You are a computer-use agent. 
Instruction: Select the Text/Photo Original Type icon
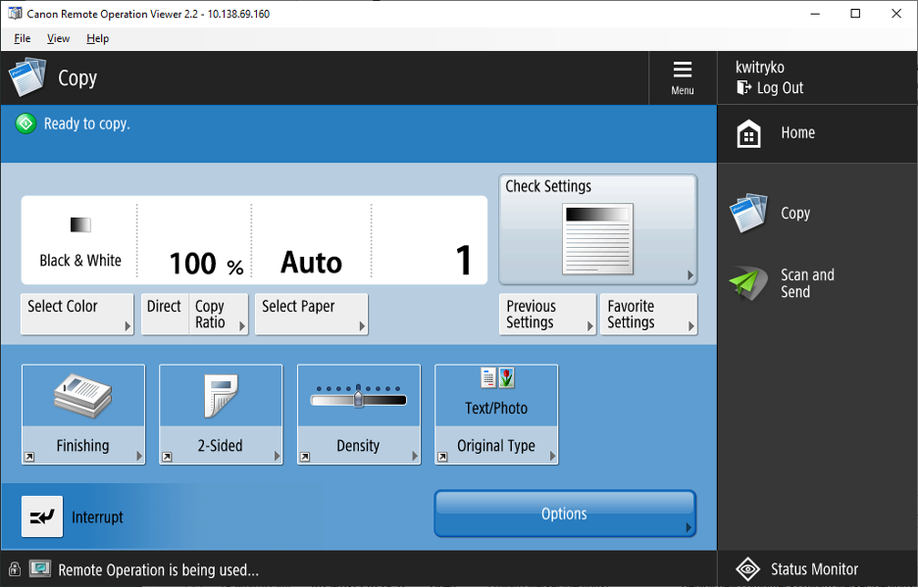(x=496, y=380)
